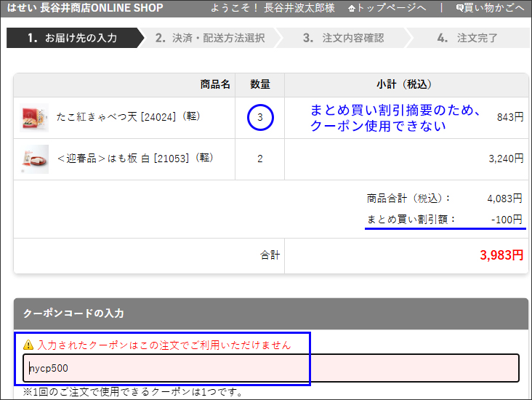Click the クーポンコードの入力 section header

[x=271, y=313]
